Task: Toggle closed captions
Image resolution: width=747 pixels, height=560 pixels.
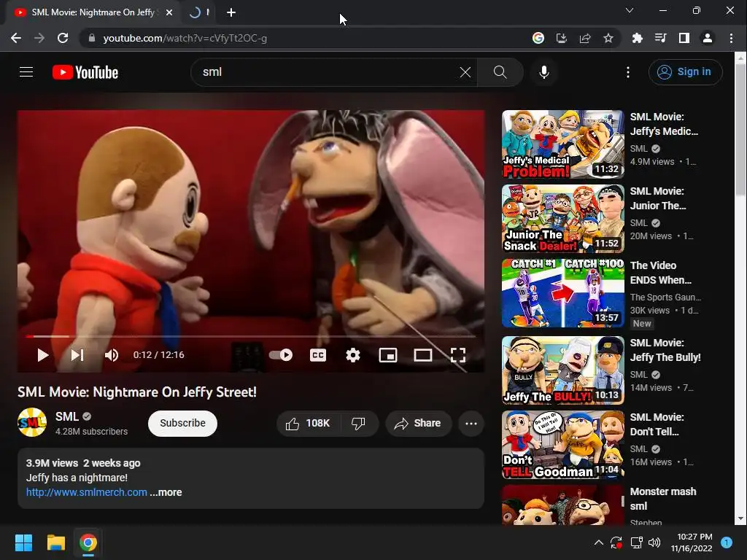Action: [x=318, y=355]
